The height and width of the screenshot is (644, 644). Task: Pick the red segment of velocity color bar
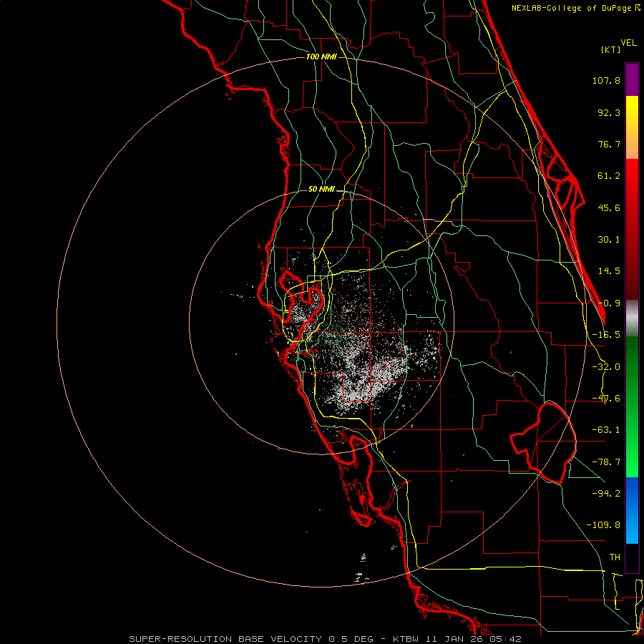click(x=632, y=229)
